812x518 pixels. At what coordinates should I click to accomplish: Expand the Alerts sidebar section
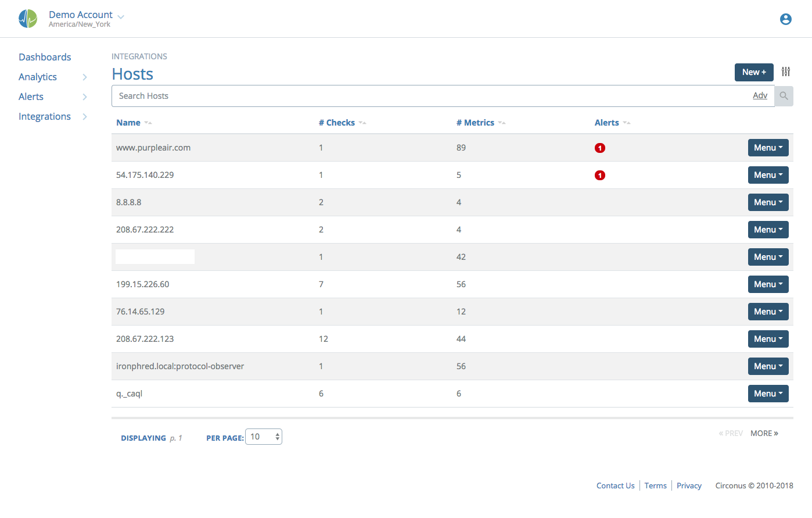pyautogui.click(x=85, y=97)
